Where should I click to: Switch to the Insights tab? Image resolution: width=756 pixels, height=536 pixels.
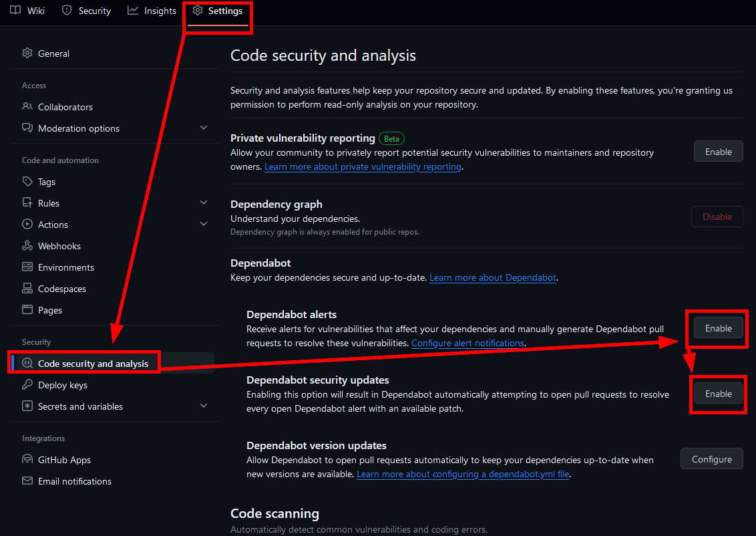152,11
